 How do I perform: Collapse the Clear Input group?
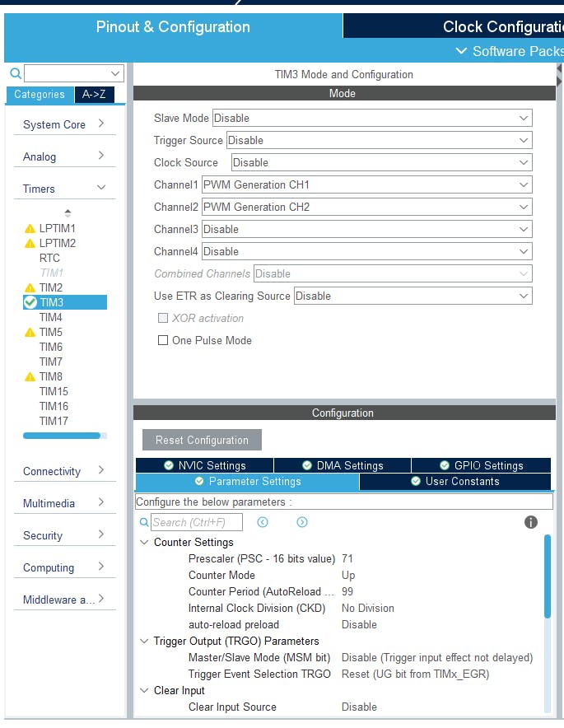click(x=144, y=690)
